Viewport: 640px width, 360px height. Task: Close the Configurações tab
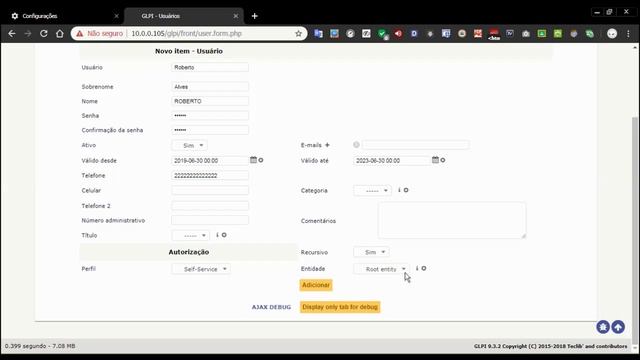(116, 16)
